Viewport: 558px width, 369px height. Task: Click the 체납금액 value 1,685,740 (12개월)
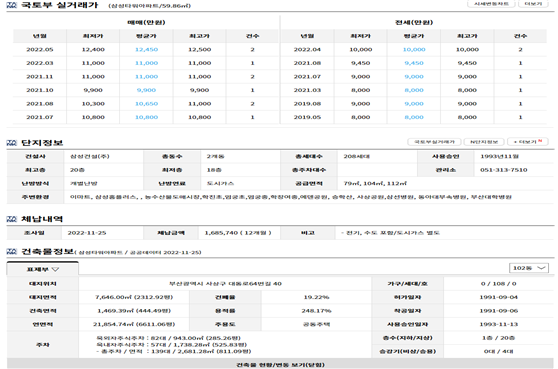pyautogui.click(x=238, y=233)
